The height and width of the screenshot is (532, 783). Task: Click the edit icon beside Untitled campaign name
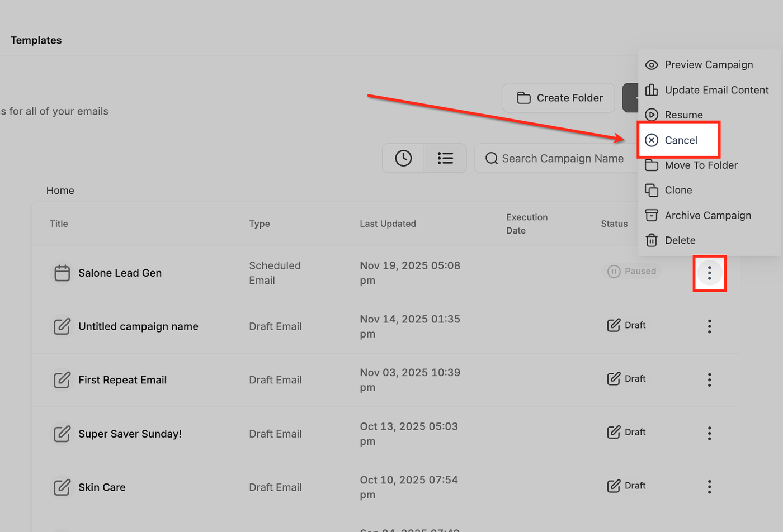(62, 326)
